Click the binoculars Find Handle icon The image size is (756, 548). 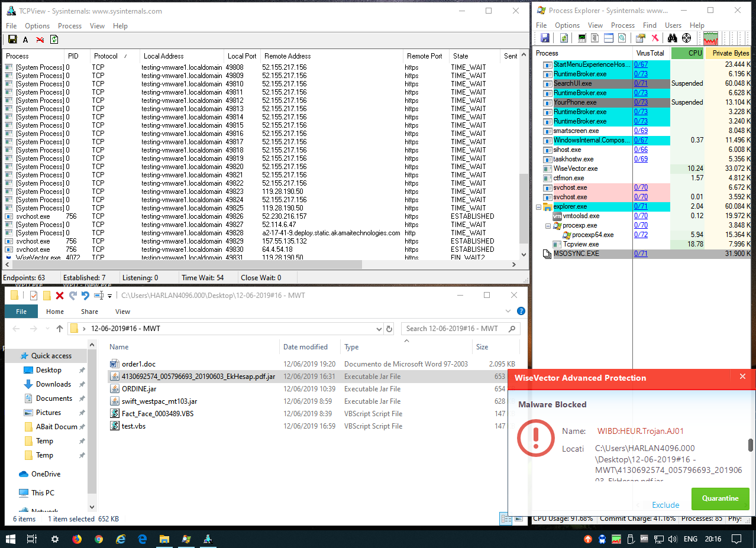point(673,38)
